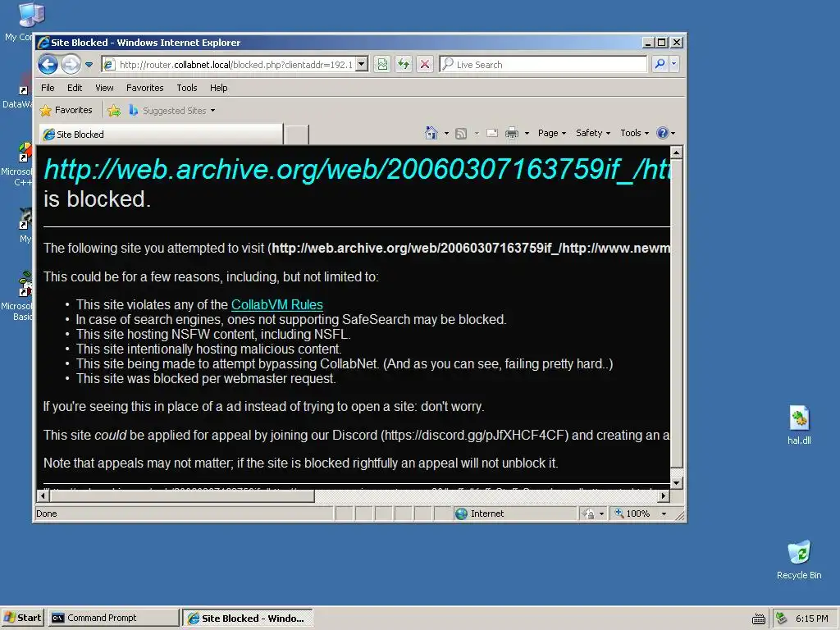The width and height of the screenshot is (840, 630).
Task: Click network tray icon near clock
Action: pos(782,619)
